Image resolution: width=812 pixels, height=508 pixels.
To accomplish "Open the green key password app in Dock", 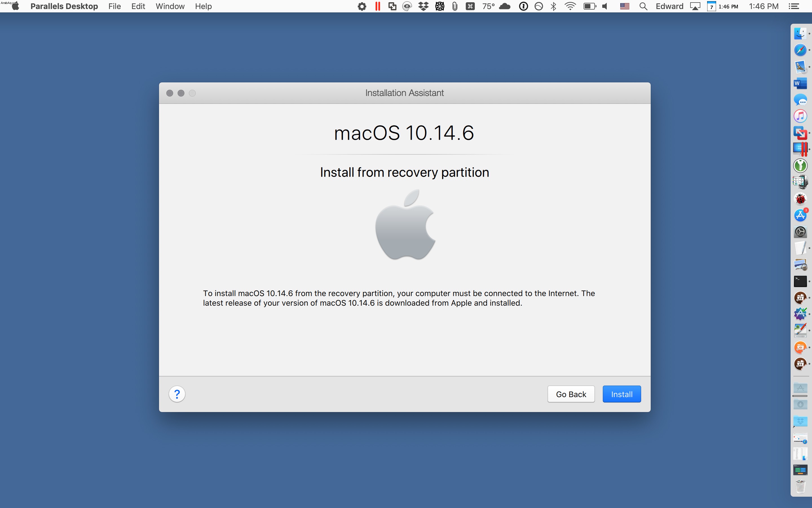I will (x=800, y=166).
